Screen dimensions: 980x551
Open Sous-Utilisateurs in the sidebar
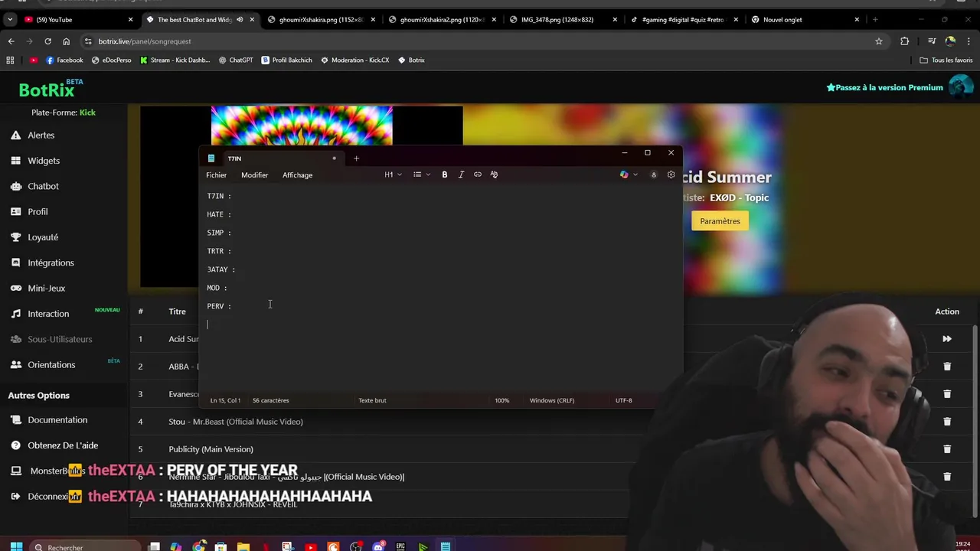60,339
